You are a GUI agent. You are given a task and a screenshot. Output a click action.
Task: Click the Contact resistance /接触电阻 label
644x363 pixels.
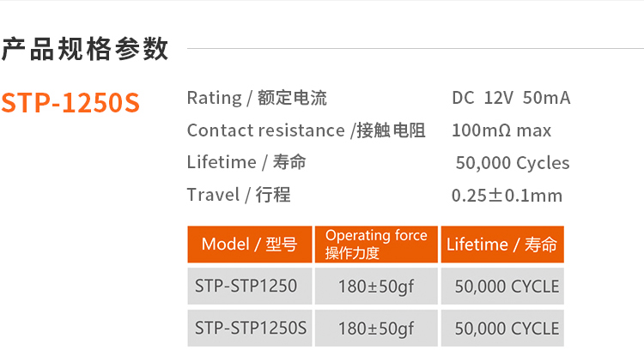[306, 130]
